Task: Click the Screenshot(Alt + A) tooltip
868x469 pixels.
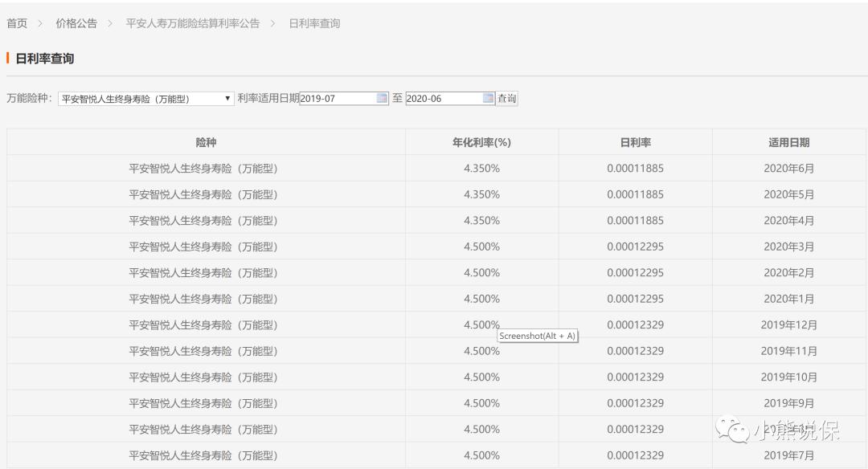Action: pyautogui.click(x=537, y=336)
